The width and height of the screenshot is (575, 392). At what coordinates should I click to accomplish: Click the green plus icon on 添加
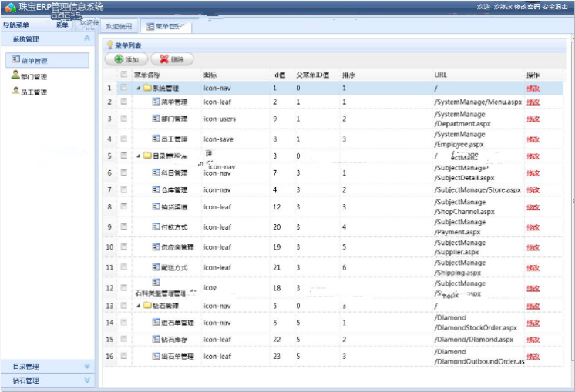(x=119, y=59)
